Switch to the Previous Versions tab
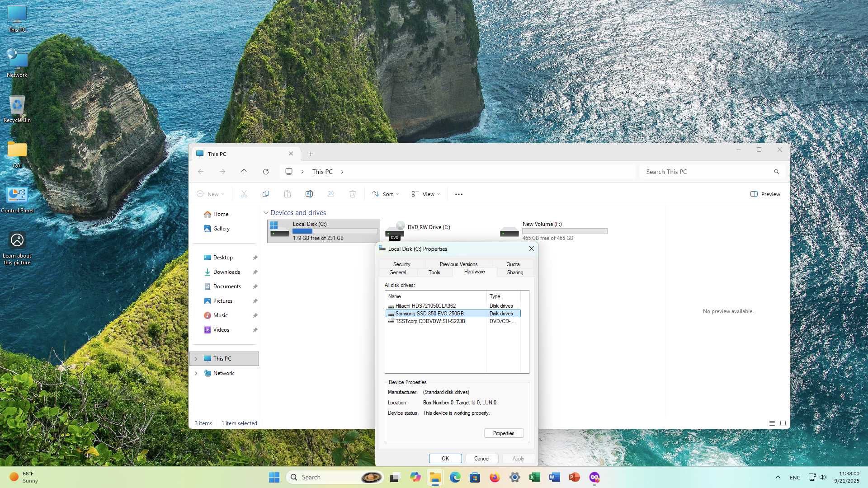The width and height of the screenshot is (868, 488). click(x=458, y=264)
